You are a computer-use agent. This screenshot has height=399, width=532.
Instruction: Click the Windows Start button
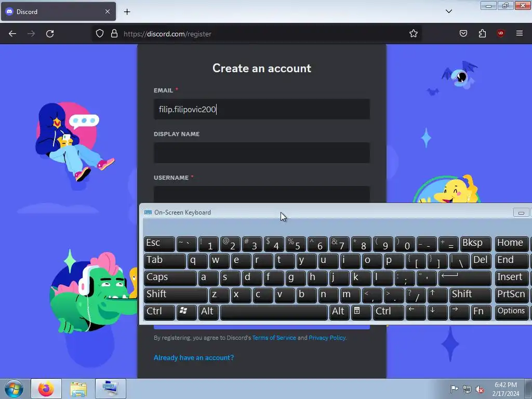(14, 389)
